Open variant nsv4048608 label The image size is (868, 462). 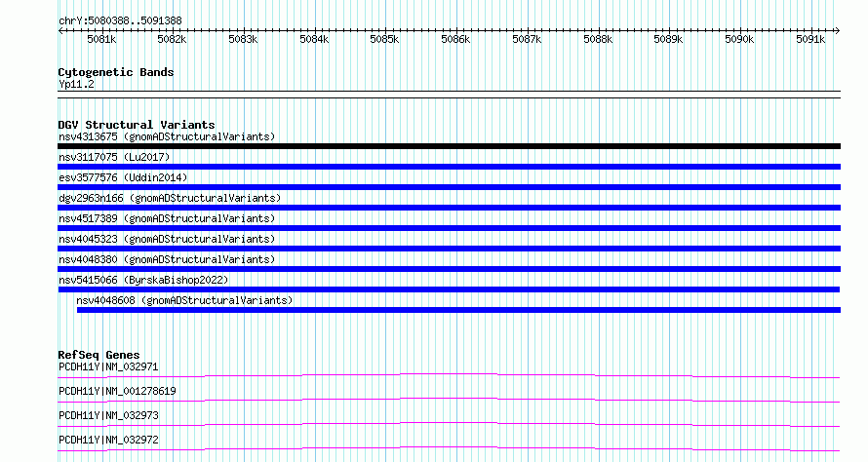click(x=184, y=300)
